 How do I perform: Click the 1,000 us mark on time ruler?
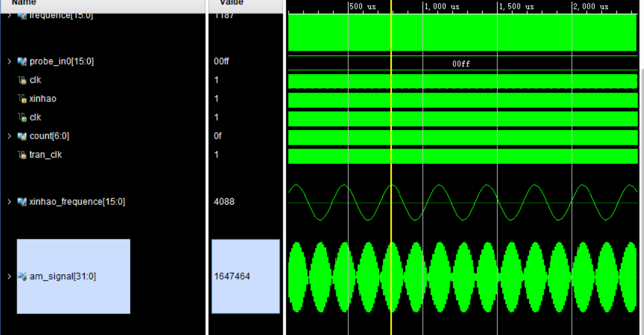442,7
